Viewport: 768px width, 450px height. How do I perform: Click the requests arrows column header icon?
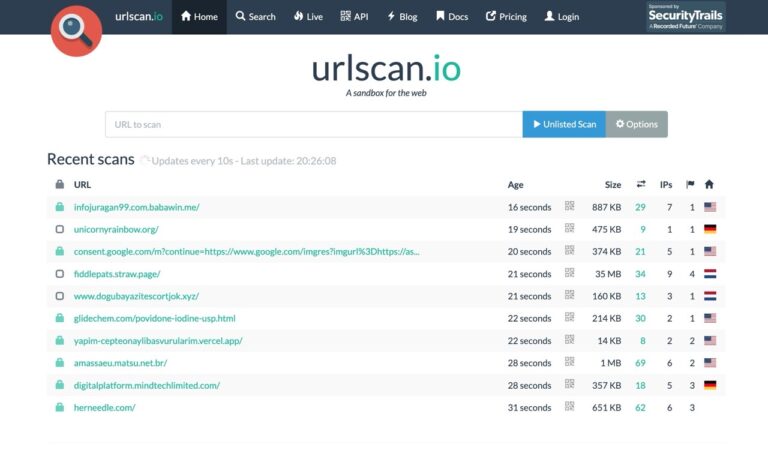(x=641, y=184)
